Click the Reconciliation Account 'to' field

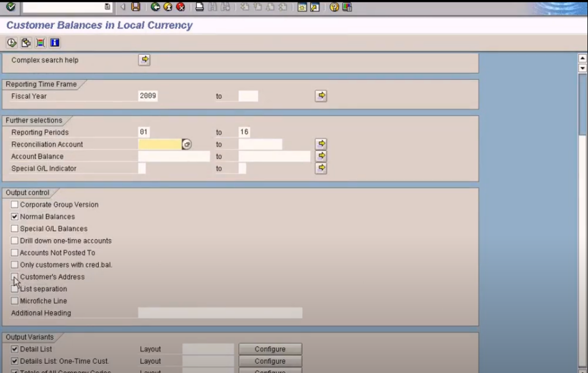(x=260, y=144)
